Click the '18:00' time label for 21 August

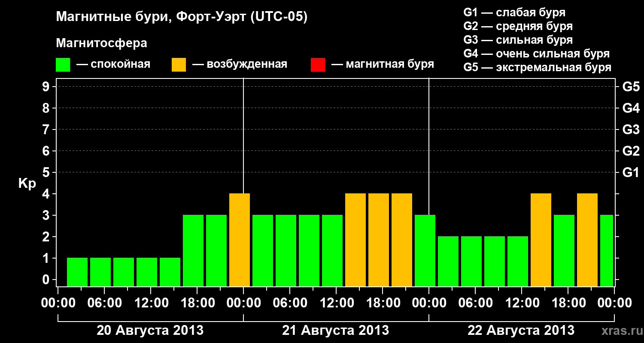pyautogui.click(x=383, y=303)
